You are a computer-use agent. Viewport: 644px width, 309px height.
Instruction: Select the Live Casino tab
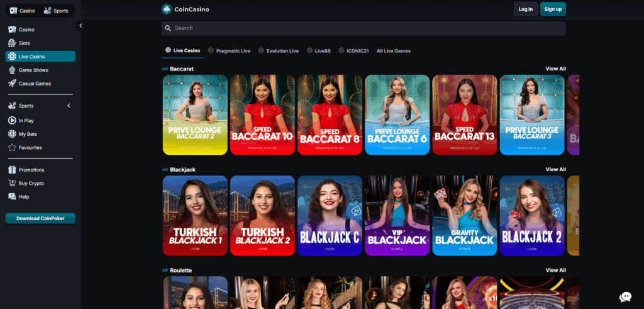click(183, 50)
